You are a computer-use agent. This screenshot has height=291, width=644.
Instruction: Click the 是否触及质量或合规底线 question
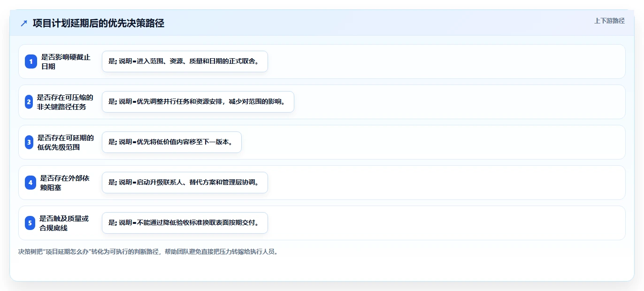tap(64, 223)
